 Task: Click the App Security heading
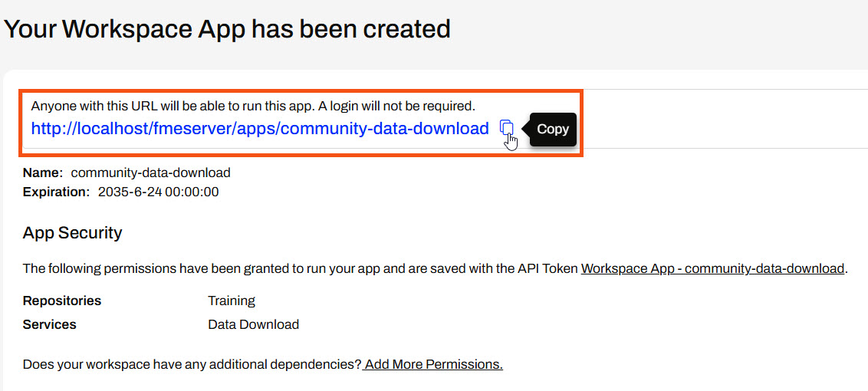pyautogui.click(x=73, y=232)
